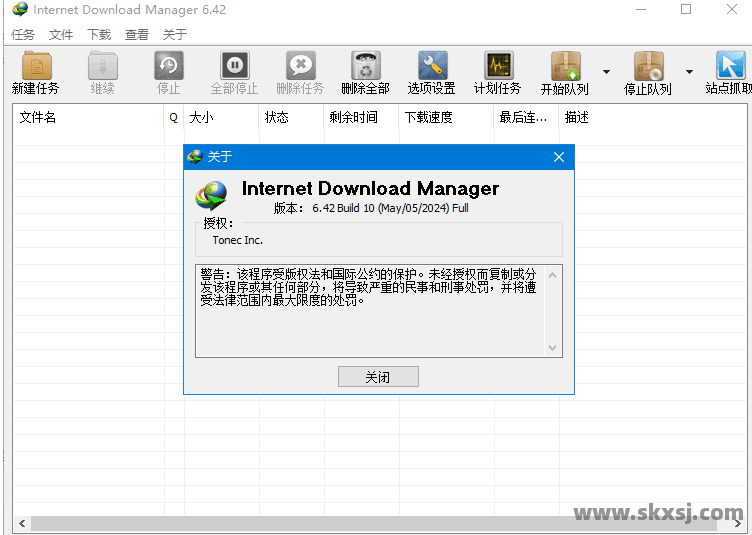Expand the 停止队列 dropdown arrow
Screen dimensions: 752x535
pos(689,72)
